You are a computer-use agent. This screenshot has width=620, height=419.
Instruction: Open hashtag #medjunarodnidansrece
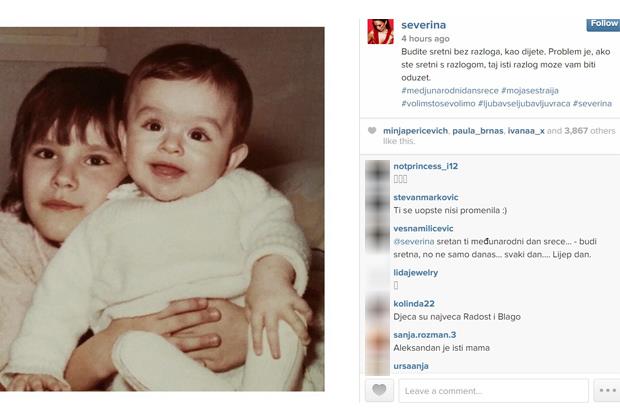pos(450,91)
